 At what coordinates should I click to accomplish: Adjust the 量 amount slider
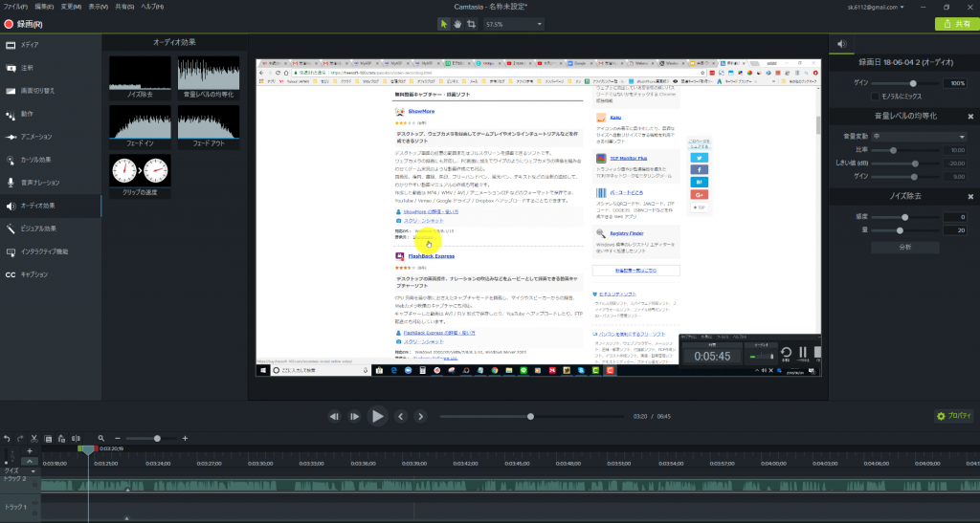click(905, 230)
